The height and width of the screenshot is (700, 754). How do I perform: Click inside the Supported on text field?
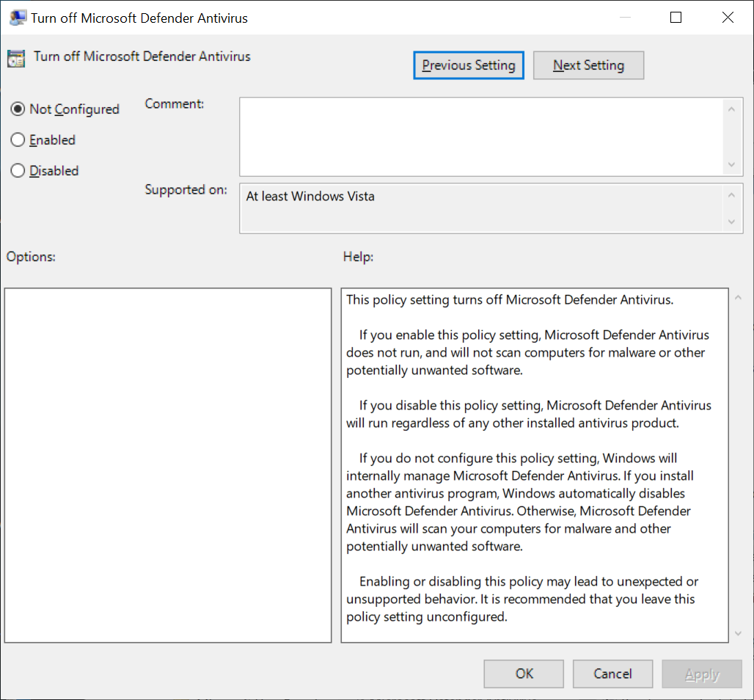click(x=480, y=208)
